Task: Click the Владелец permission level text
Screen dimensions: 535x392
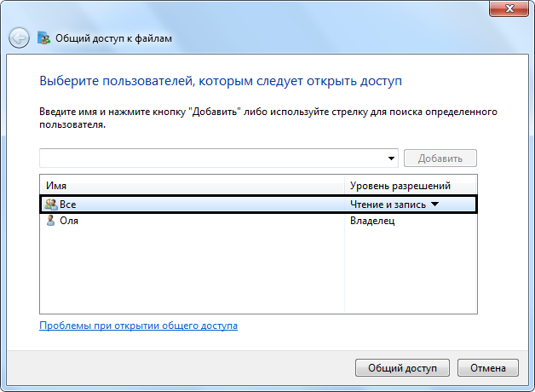Action: [x=373, y=221]
